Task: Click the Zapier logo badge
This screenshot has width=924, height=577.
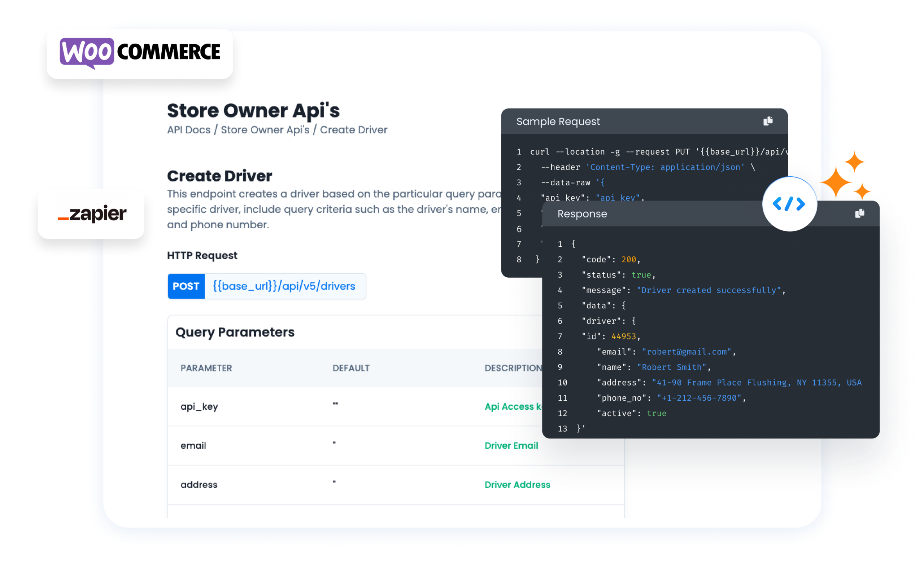Action: pos(92,214)
